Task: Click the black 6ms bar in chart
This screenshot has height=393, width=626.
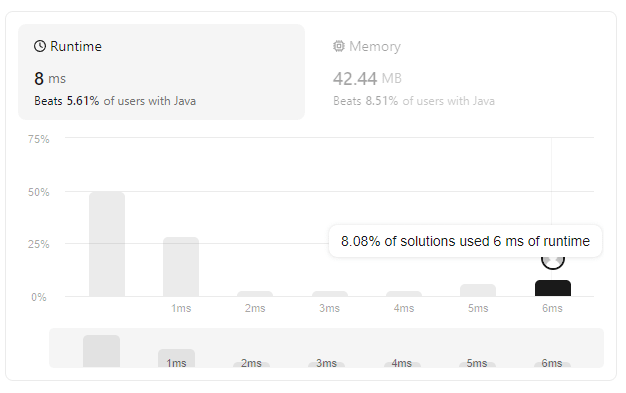Action: pos(553,288)
